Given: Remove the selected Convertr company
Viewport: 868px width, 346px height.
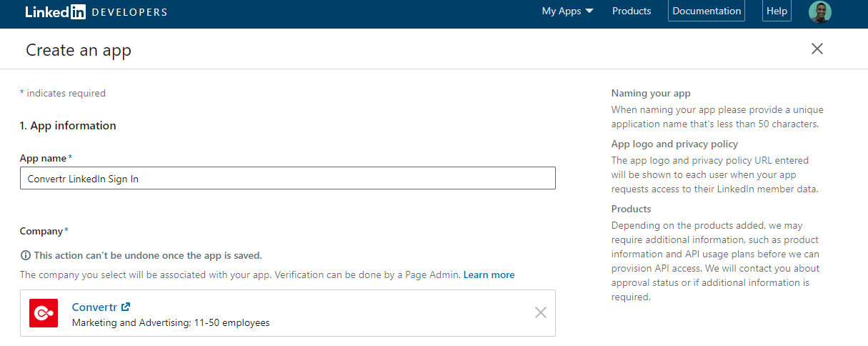Looking at the screenshot, I should click(541, 312).
